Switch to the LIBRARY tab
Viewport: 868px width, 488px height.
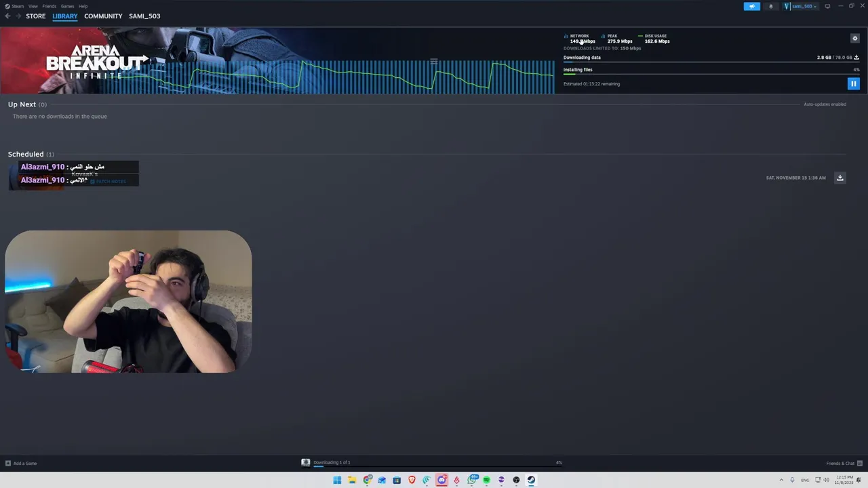[65, 16]
